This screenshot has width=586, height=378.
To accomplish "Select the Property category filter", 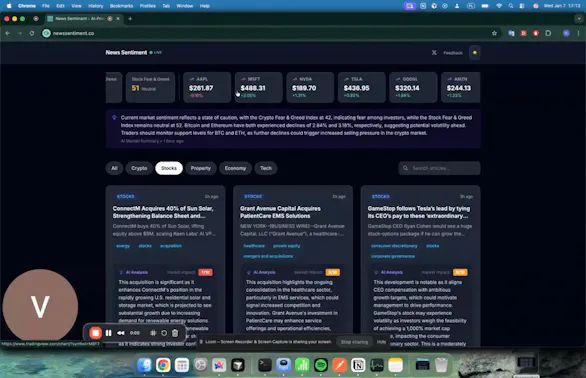I will pos(201,168).
